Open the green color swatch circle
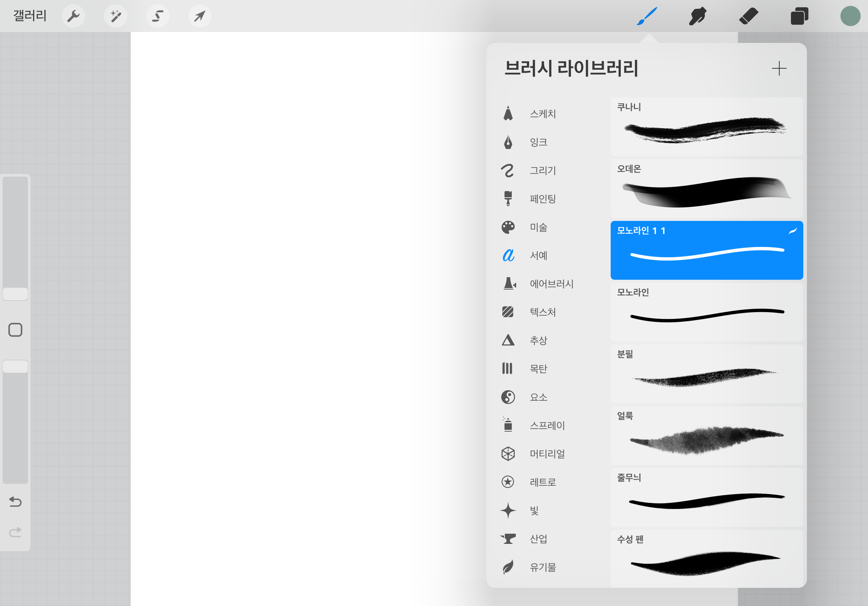The width and height of the screenshot is (868, 606). point(850,16)
